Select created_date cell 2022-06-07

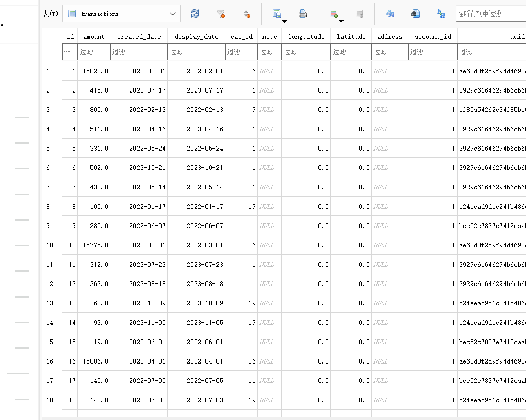point(139,226)
